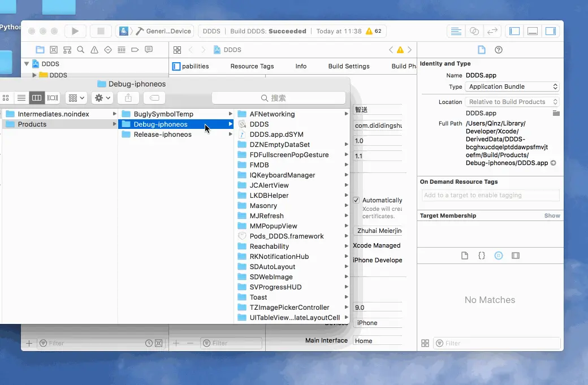Open Finder action gear menu
This screenshot has height=385, width=588.
[x=102, y=98]
